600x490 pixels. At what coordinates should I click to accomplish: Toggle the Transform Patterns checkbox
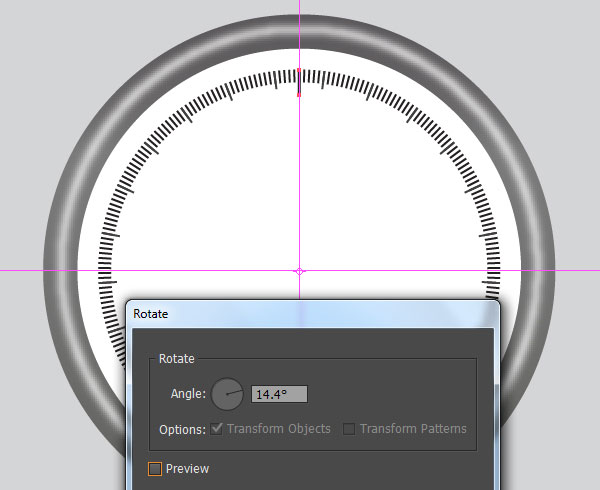(x=349, y=429)
